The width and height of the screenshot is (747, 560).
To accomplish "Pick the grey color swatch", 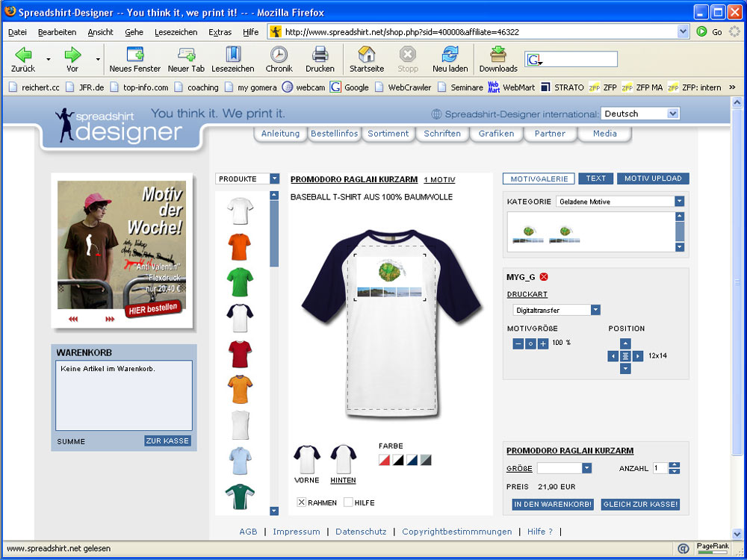I will pyautogui.click(x=426, y=460).
